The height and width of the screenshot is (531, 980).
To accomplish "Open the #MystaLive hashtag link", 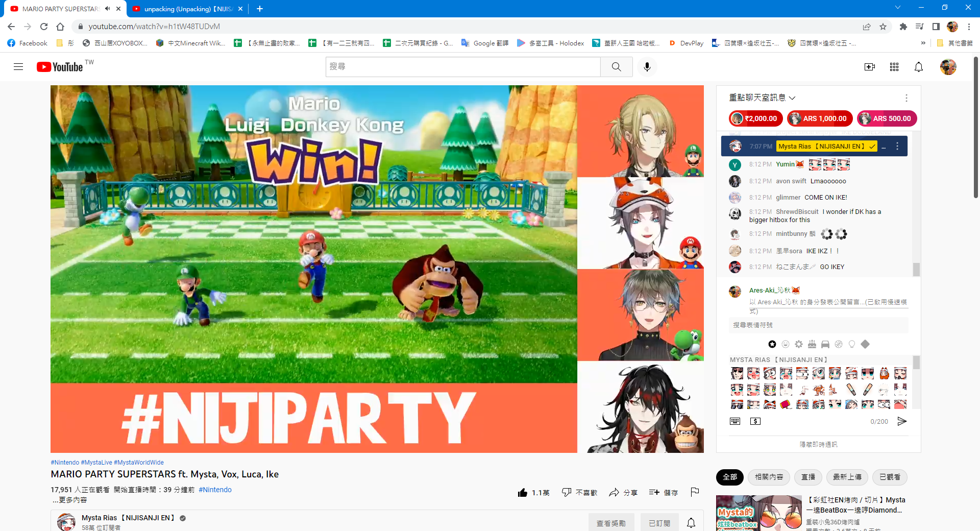I will [x=96, y=463].
